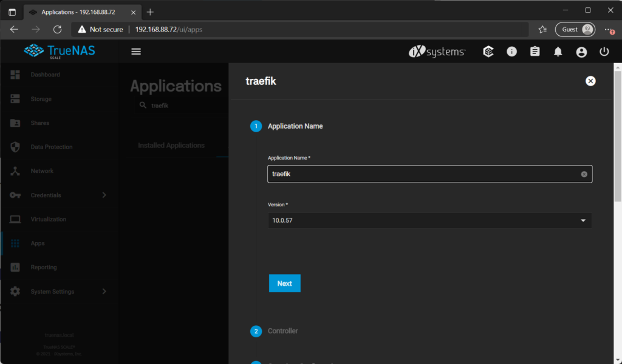Switch to the Installed Applications tab

point(171,146)
